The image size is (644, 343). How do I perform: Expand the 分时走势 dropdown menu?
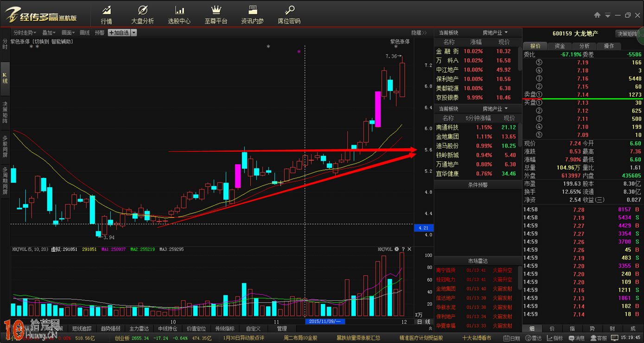tap(25, 33)
